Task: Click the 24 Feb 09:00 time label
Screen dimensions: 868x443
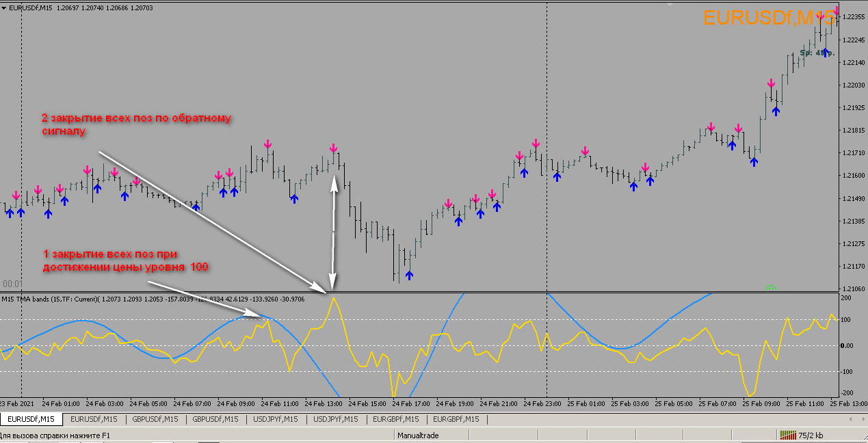Action: pyautogui.click(x=237, y=403)
